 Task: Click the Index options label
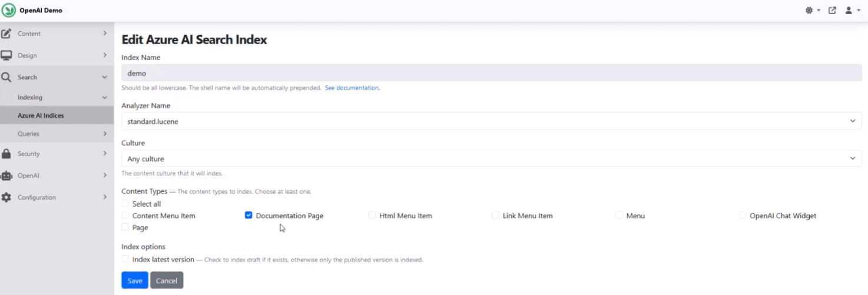point(143,247)
